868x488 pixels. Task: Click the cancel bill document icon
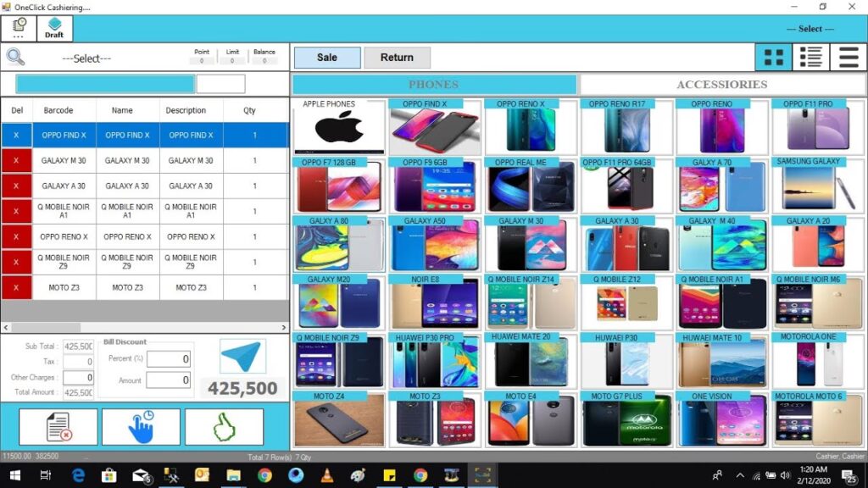point(58,427)
